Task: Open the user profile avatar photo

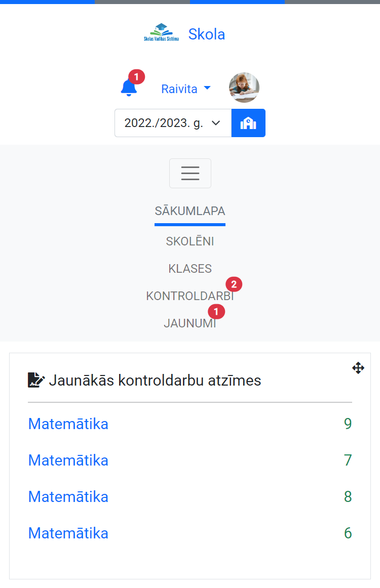Action: coord(244,88)
